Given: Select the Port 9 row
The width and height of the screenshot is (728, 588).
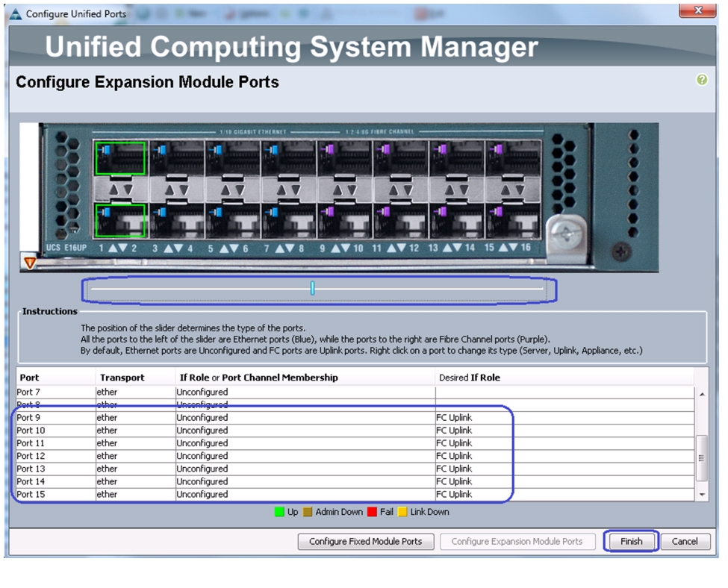Looking at the screenshot, I should click(x=355, y=418).
